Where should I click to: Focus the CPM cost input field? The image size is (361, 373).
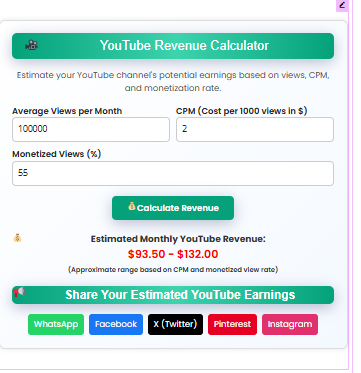tap(255, 129)
